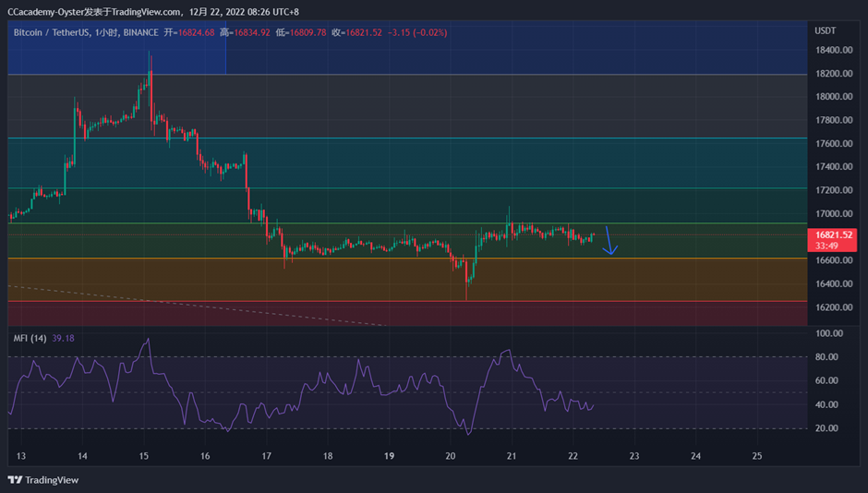
Task: Click the 100.00 label on MFI scale
Action: pyautogui.click(x=828, y=333)
